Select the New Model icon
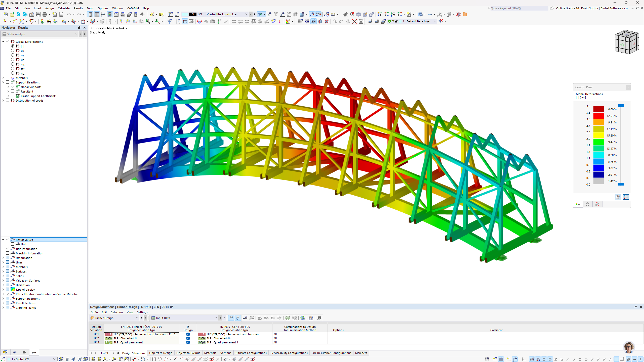This screenshot has width=644, height=362. (x=6, y=14)
